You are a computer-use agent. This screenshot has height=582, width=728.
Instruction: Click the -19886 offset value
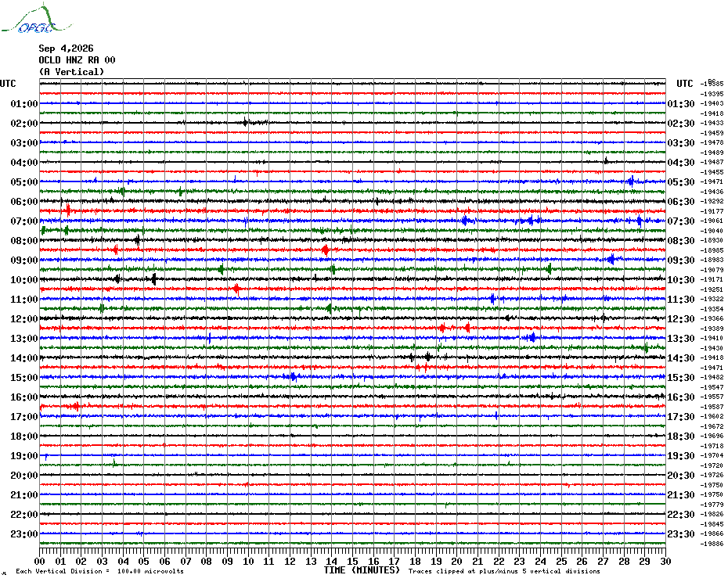click(x=712, y=544)
